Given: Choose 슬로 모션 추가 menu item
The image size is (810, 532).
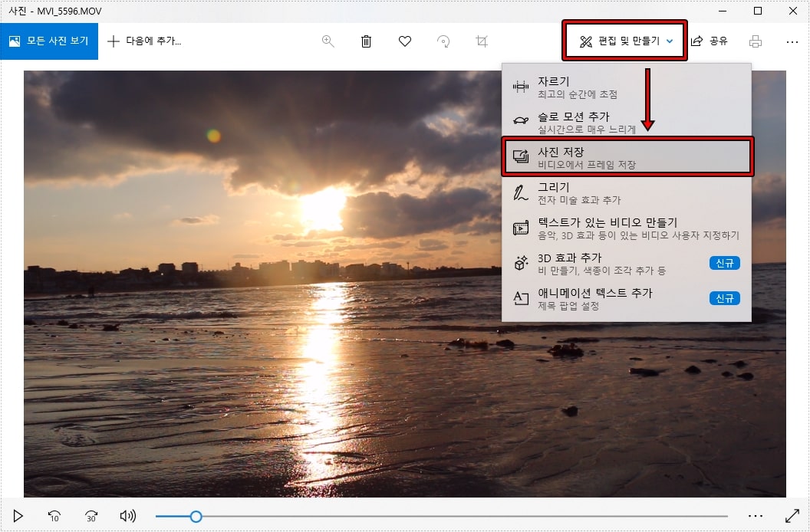Looking at the screenshot, I should point(626,122).
